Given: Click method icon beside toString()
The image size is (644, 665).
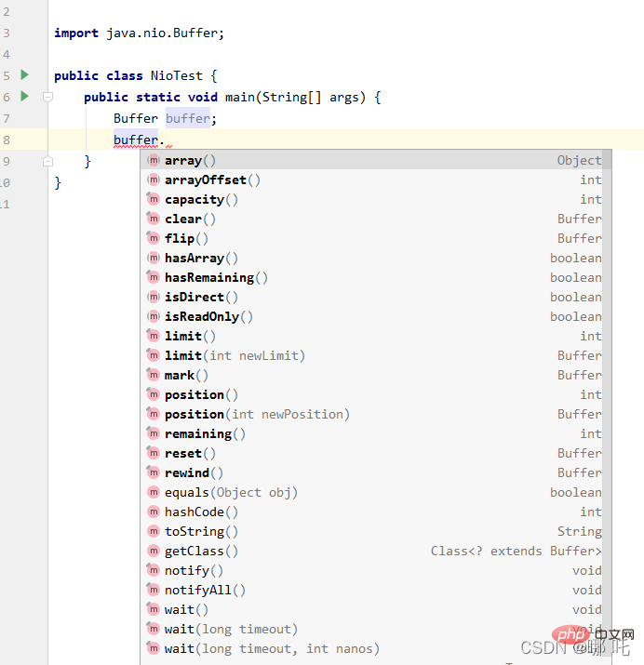Looking at the screenshot, I should coord(154,530).
